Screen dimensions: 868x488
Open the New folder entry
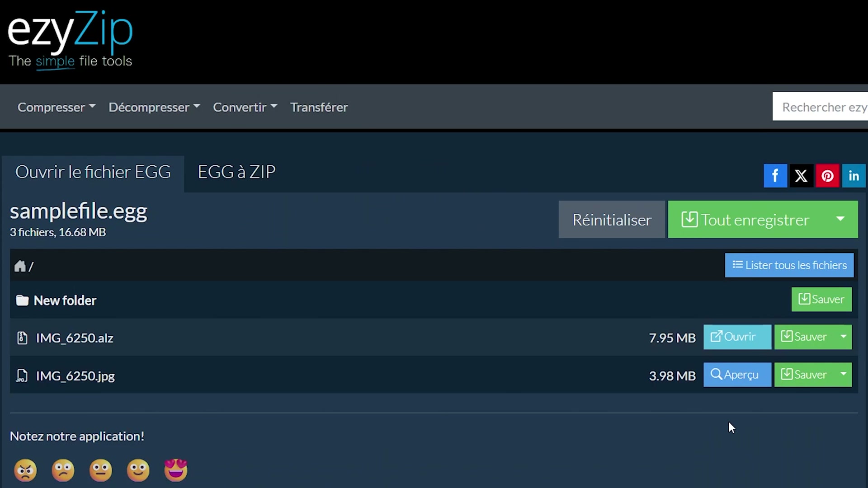(65, 300)
